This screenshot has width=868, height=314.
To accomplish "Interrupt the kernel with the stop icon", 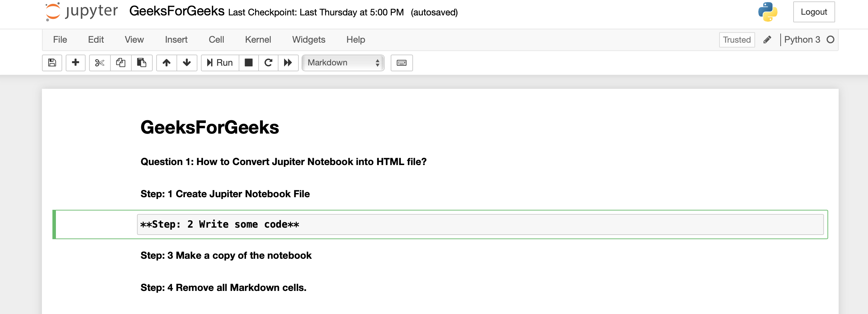I will (x=248, y=63).
